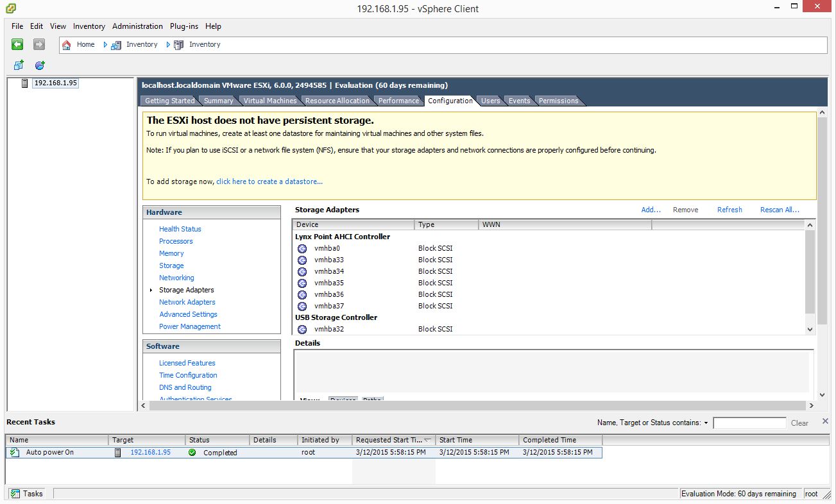Click the Tasks icon in status bar
The height and width of the screenshot is (504, 836).
pyautogui.click(x=15, y=494)
